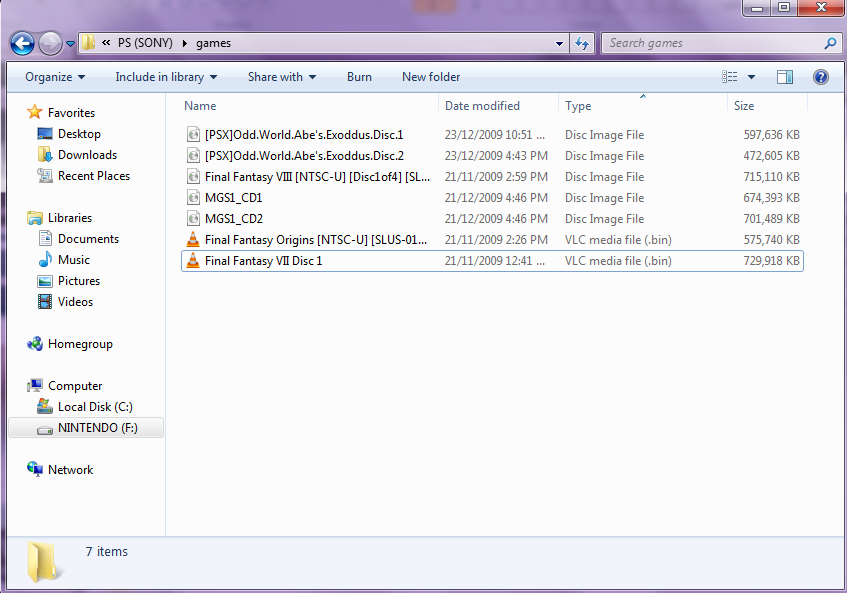Viewport: 847px width, 593px height.
Task: Click the VLC cone icon for Final Fantasy Origins
Action: tap(193, 240)
